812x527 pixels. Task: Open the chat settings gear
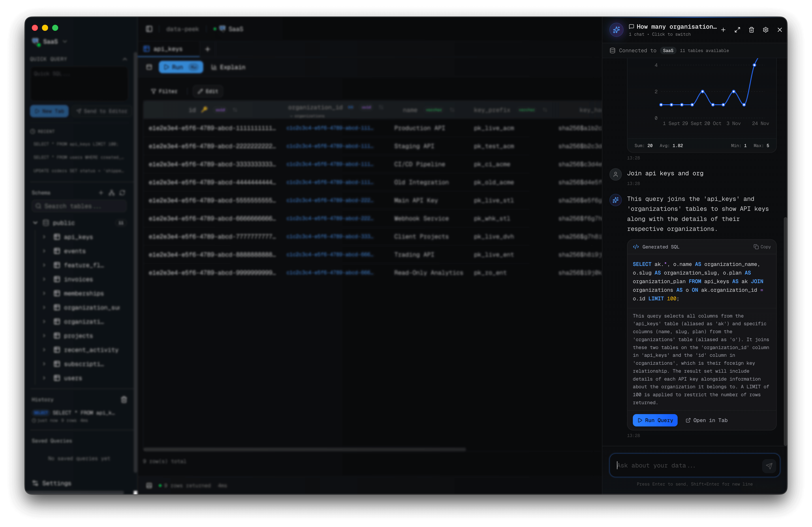(765, 30)
